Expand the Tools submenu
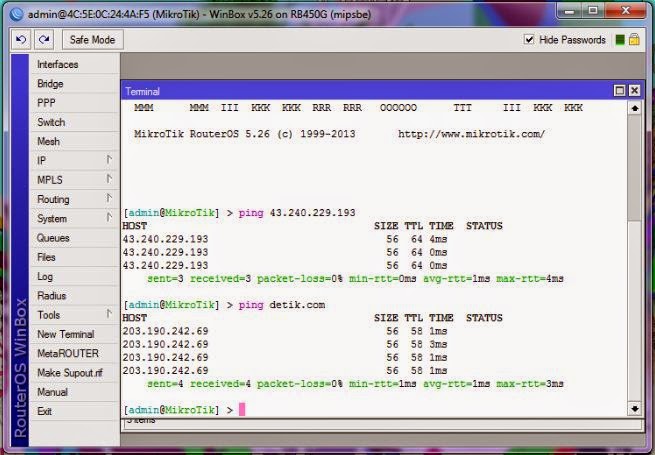The width and height of the screenshot is (655, 455). [x=74, y=315]
